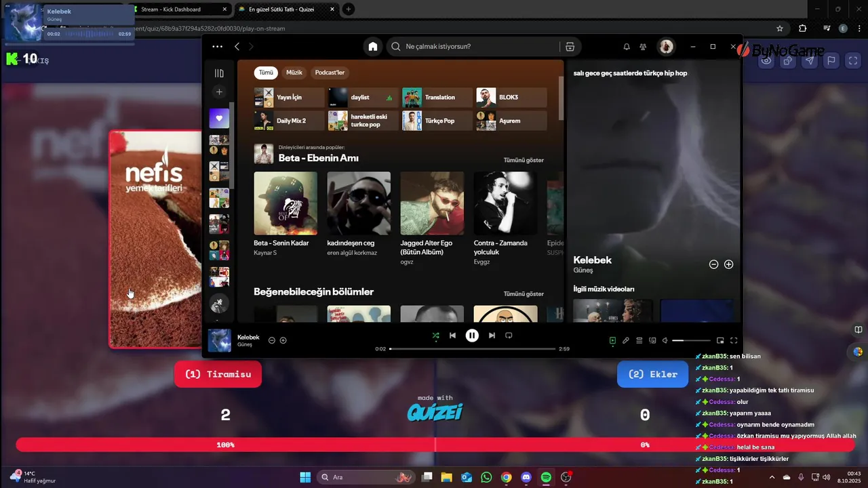Open a new browser tab
868x488 pixels.
tap(348, 9)
